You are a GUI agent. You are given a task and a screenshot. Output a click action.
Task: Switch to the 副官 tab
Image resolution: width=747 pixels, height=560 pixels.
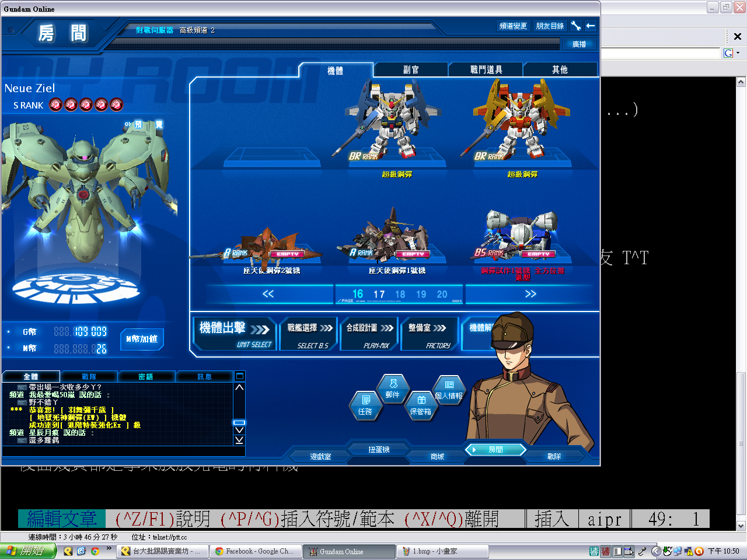pyautogui.click(x=411, y=70)
